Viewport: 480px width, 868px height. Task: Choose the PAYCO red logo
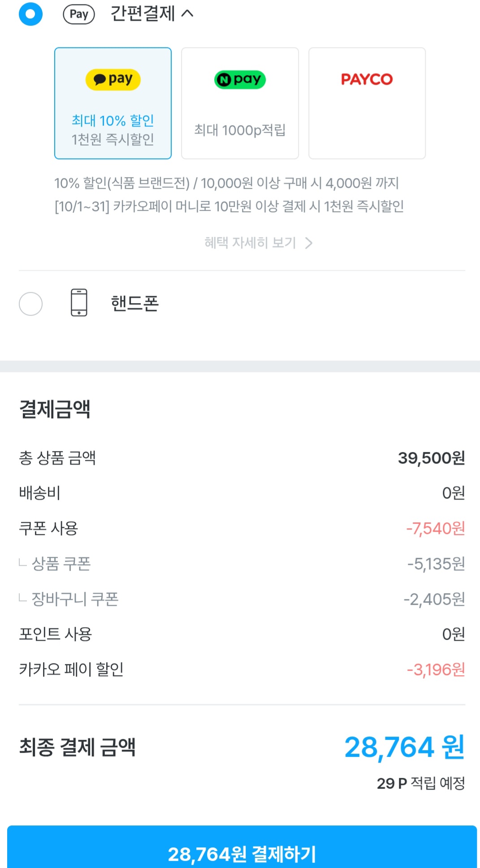(x=367, y=79)
